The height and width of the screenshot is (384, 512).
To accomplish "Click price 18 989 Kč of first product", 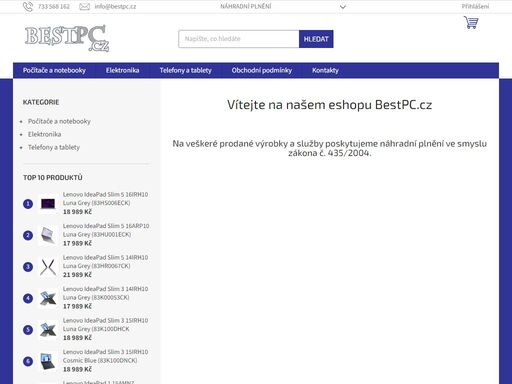I will (x=77, y=212).
